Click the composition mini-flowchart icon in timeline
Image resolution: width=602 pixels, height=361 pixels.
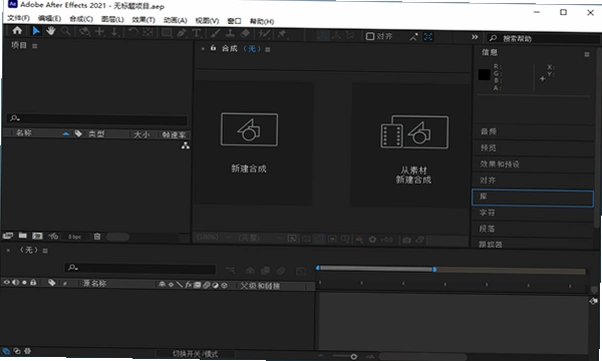tap(230, 270)
